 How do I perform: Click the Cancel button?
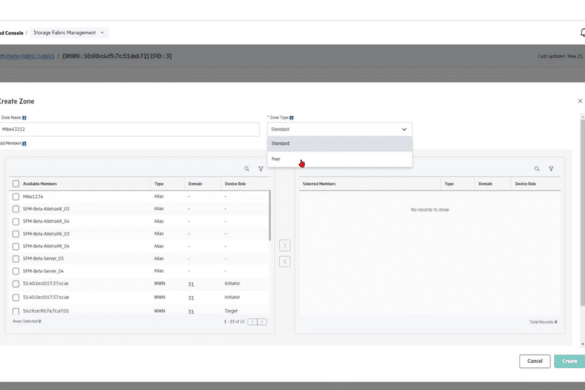[x=535, y=361]
